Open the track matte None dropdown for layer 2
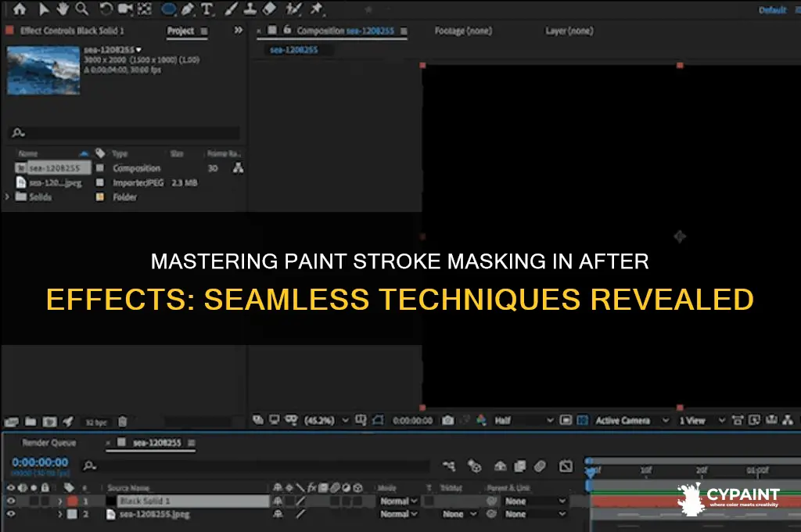Image resolution: width=801 pixels, height=532 pixels. 459,514
